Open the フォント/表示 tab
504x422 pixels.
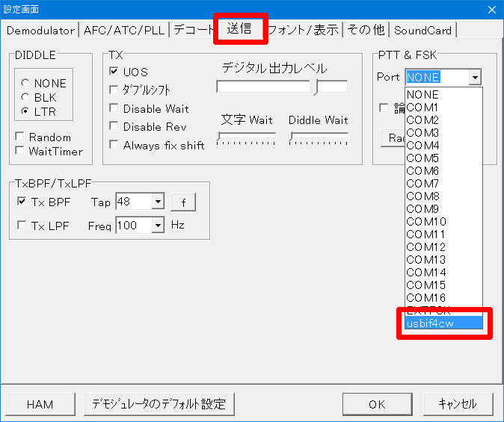(304, 30)
